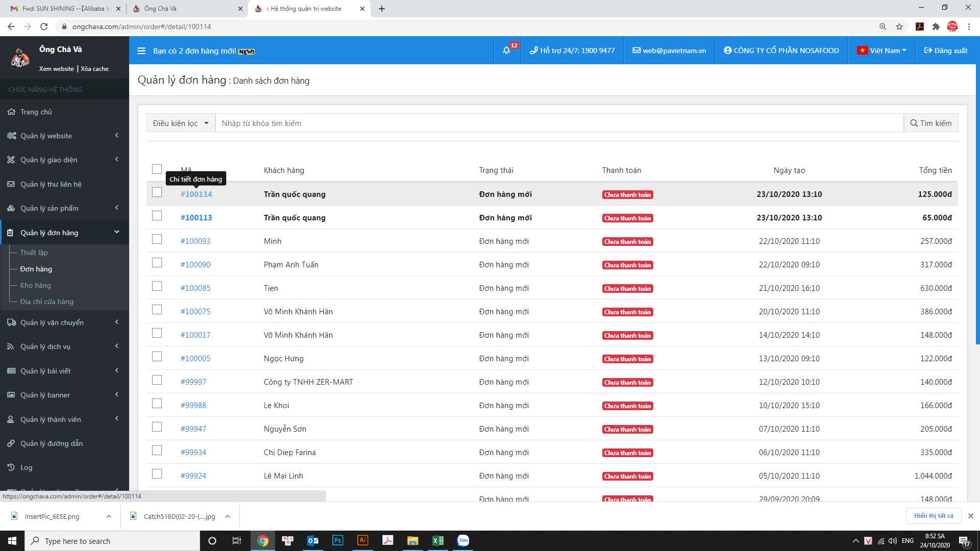The height and width of the screenshot is (551, 980).
Task: Check the box for order #100075
Action: 157,310
